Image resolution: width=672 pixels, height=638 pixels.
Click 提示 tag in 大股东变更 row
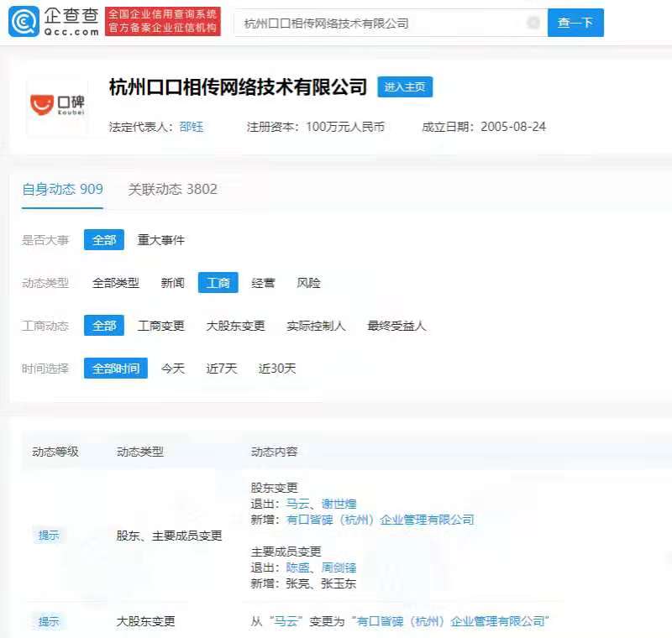(49, 621)
